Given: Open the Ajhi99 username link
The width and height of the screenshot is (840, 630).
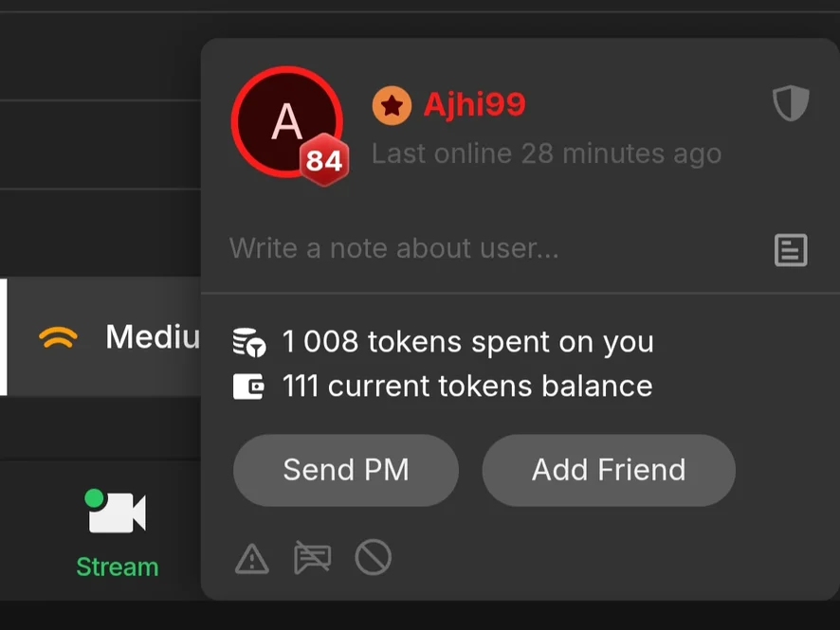Looking at the screenshot, I should pos(474,104).
